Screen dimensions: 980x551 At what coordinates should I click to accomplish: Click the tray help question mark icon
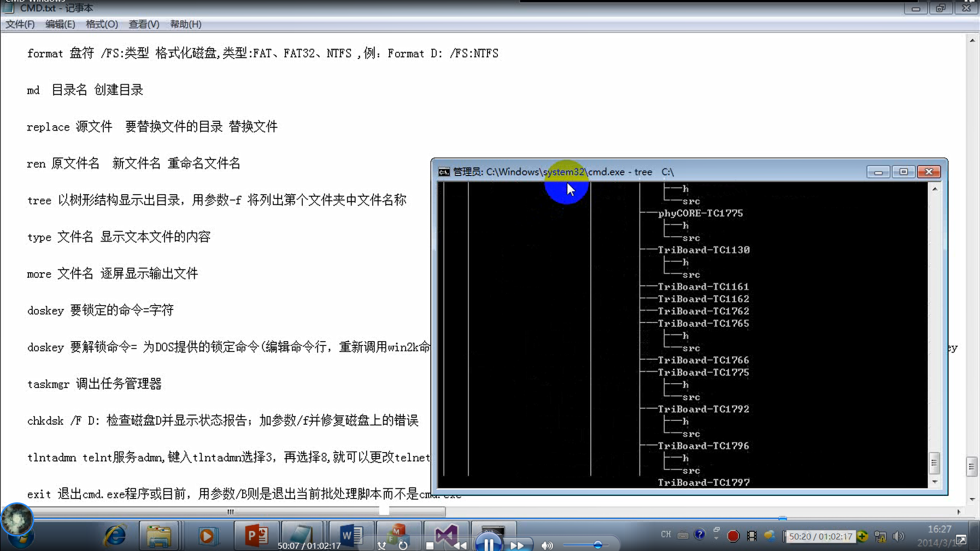[700, 535]
